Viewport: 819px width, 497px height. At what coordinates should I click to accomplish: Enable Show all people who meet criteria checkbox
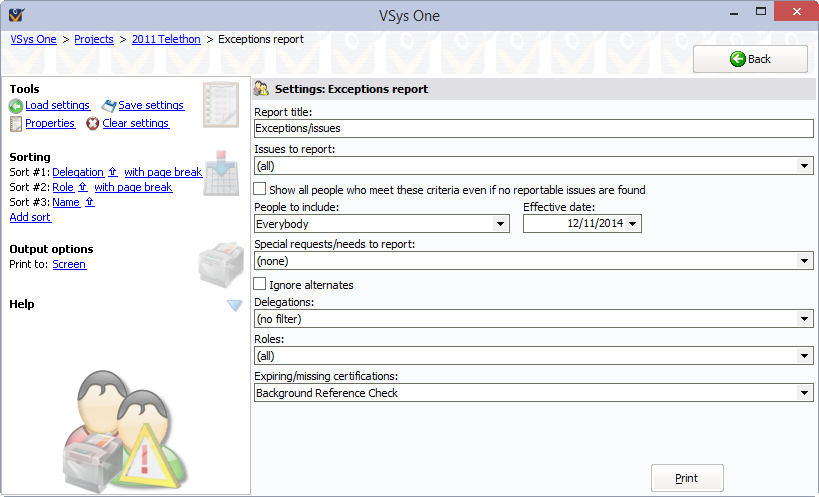[x=260, y=188]
